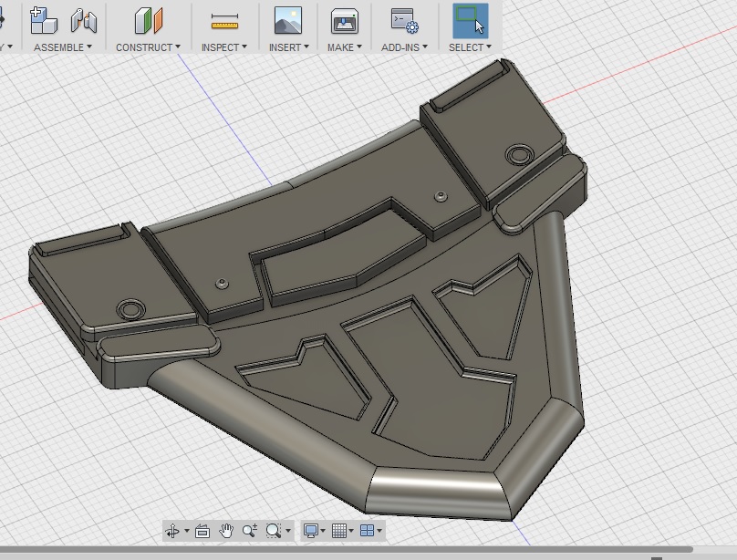Choose the Orbit navigation icon

[x=172, y=531]
